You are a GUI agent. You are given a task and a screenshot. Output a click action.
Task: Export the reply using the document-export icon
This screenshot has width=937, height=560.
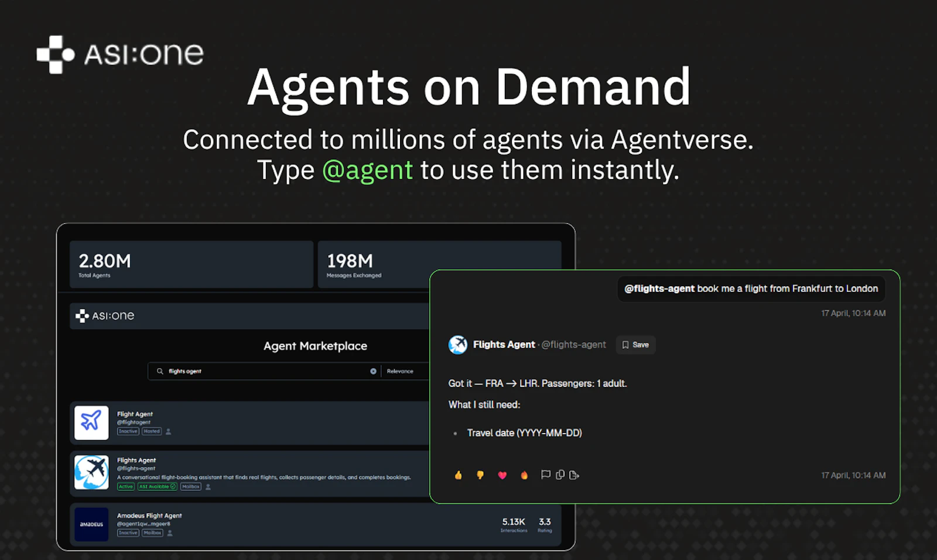[574, 475]
